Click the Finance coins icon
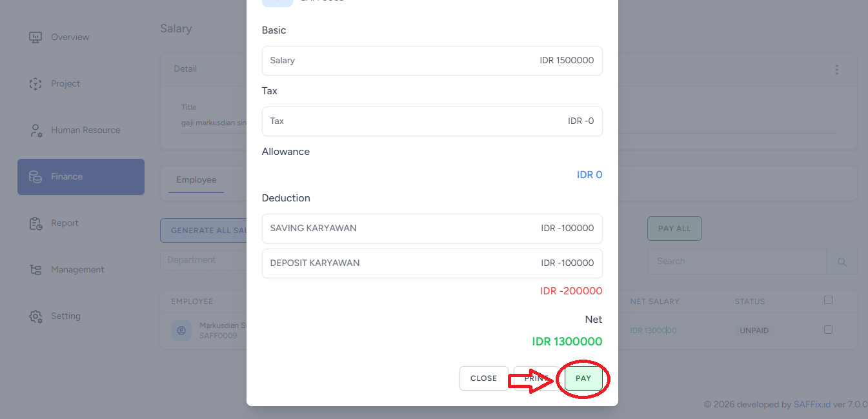The height and width of the screenshot is (419, 868). (x=35, y=177)
